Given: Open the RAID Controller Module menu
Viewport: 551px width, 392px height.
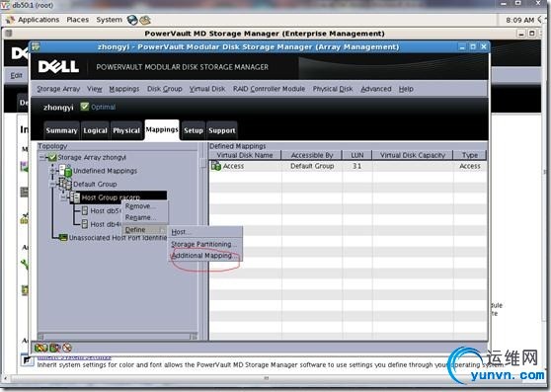Looking at the screenshot, I should (x=269, y=89).
